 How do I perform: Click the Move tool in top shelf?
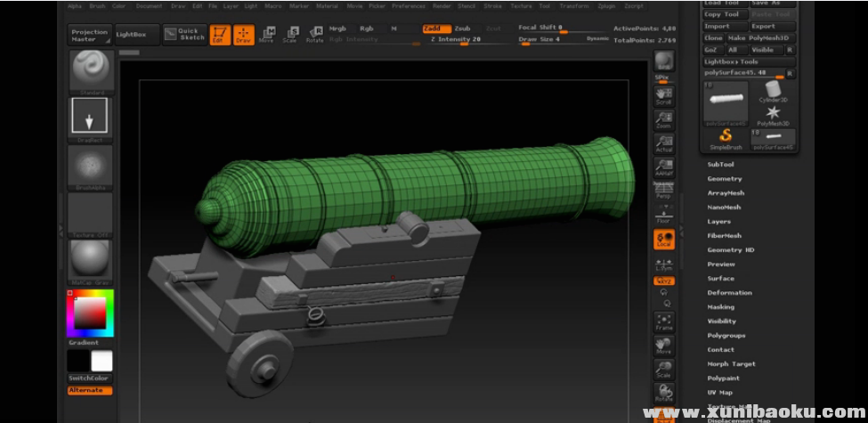(x=267, y=35)
